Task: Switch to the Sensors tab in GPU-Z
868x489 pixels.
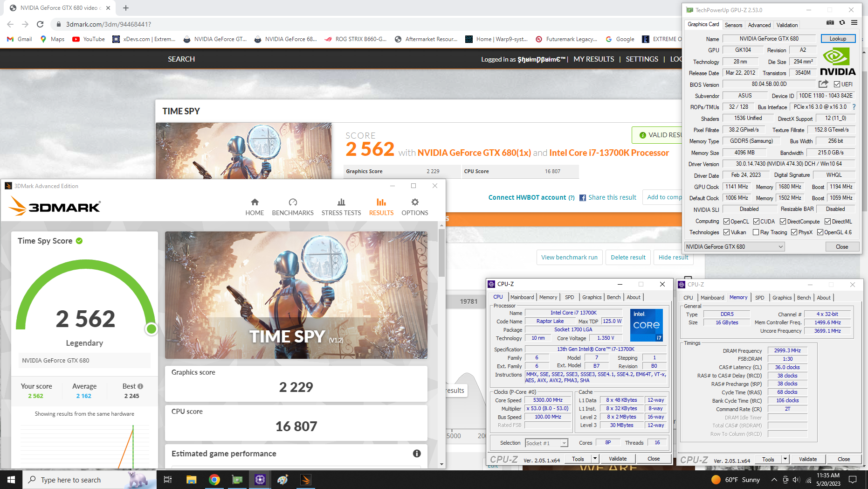Action: point(733,25)
